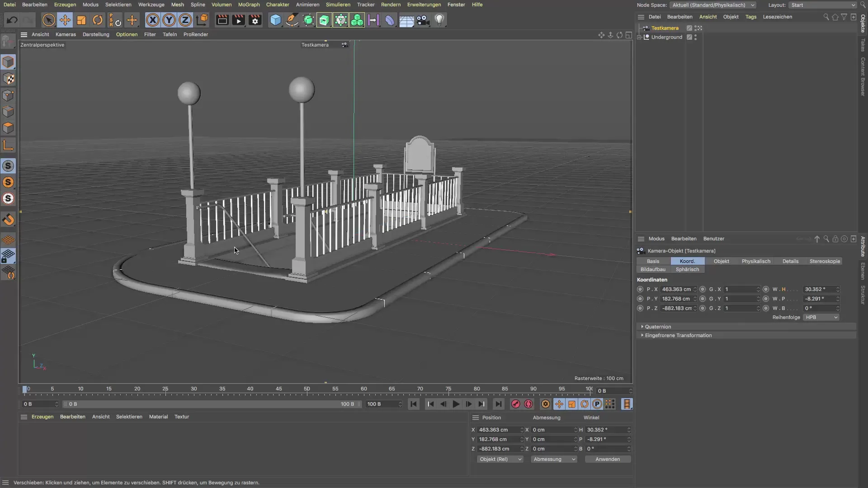Toggle animation circle for W.H
The image size is (868, 488).
766,289
